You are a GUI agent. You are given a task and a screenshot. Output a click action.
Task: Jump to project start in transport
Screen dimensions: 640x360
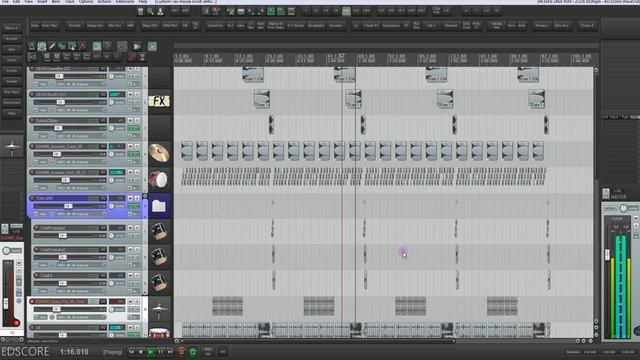tap(131, 352)
